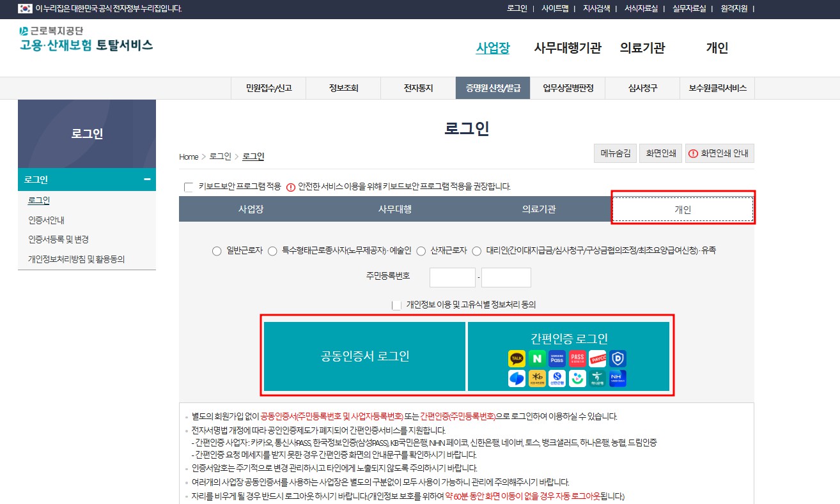Click the 화면인쇄 button

pyautogui.click(x=660, y=153)
